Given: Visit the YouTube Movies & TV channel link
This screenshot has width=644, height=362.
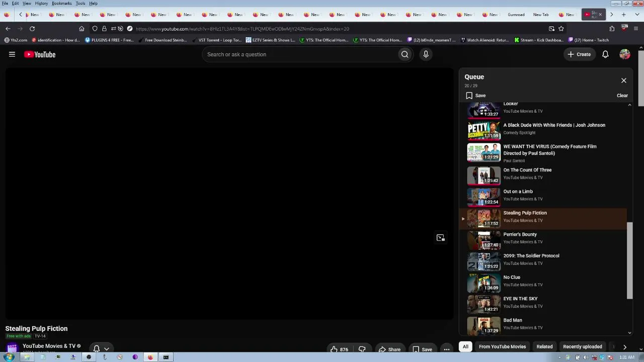Looking at the screenshot, I should pos(49,346).
